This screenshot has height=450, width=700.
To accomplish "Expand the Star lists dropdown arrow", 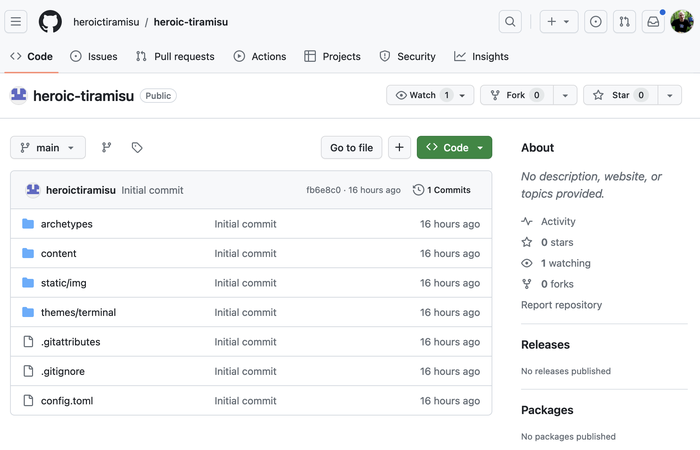I will pyautogui.click(x=670, y=95).
